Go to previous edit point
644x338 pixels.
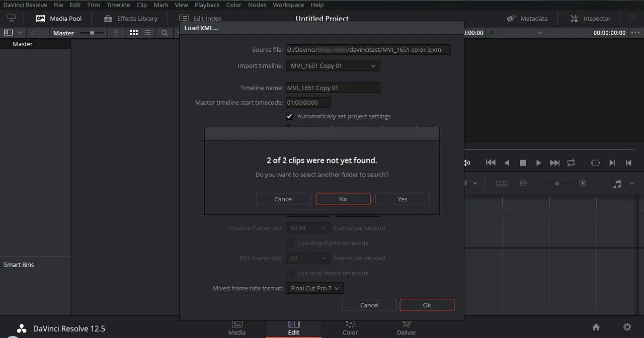(628, 162)
